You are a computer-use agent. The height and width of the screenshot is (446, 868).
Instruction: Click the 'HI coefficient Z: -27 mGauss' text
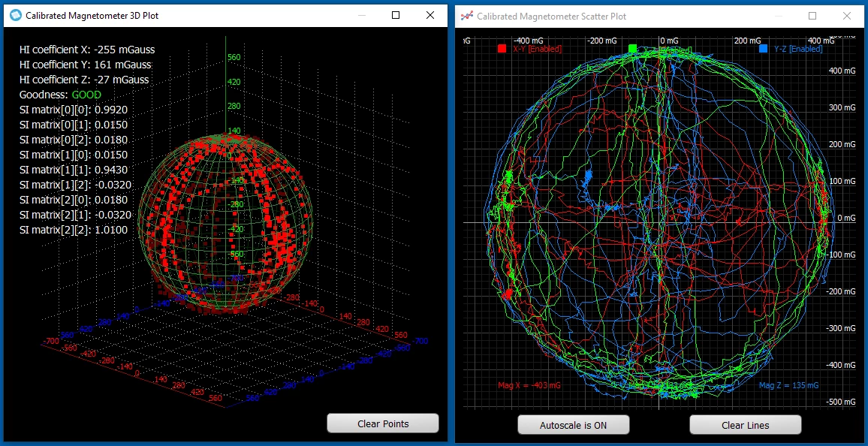click(x=84, y=80)
